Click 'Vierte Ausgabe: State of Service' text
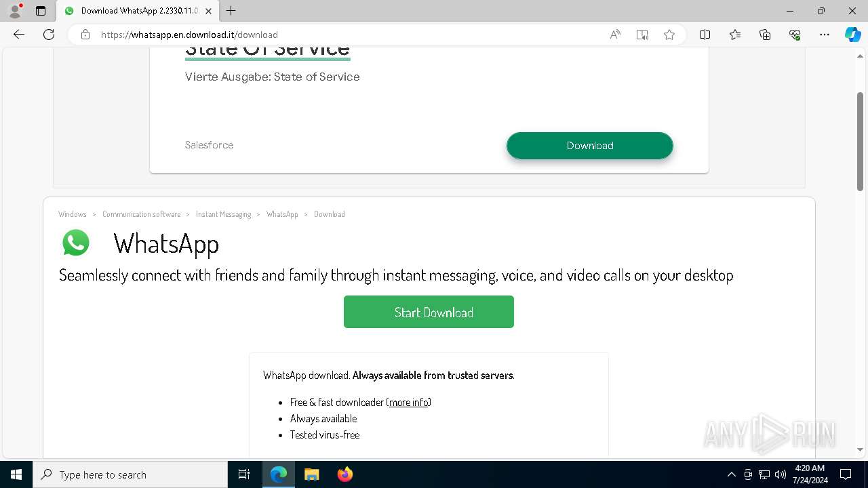Image resolution: width=868 pixels, height=488 pixels. pos(272,77)
